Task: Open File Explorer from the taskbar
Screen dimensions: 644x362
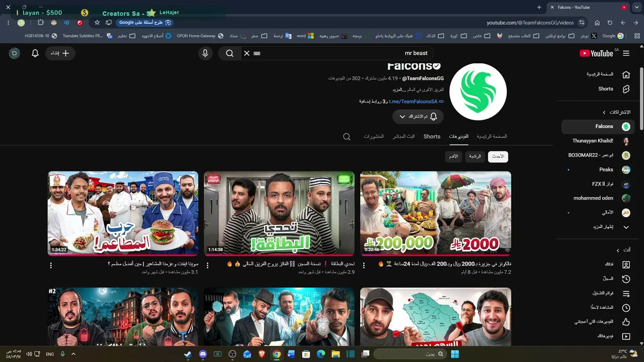Action: coord(336,354)
